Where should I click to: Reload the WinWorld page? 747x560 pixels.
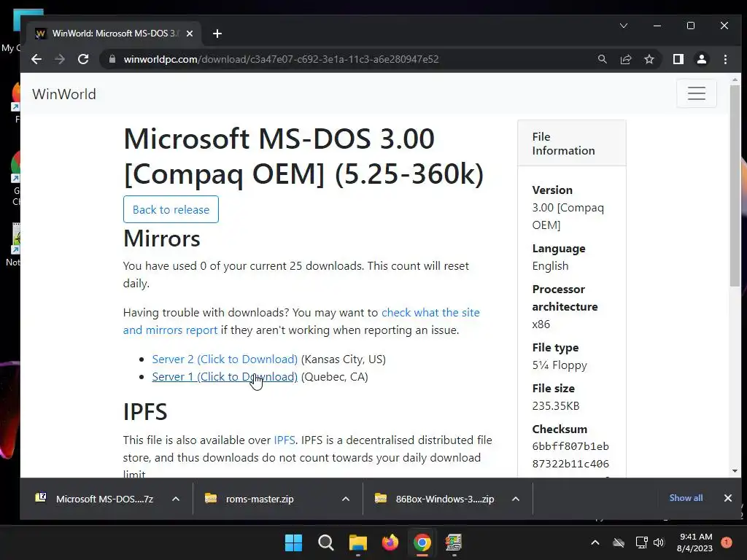[83, 59]
